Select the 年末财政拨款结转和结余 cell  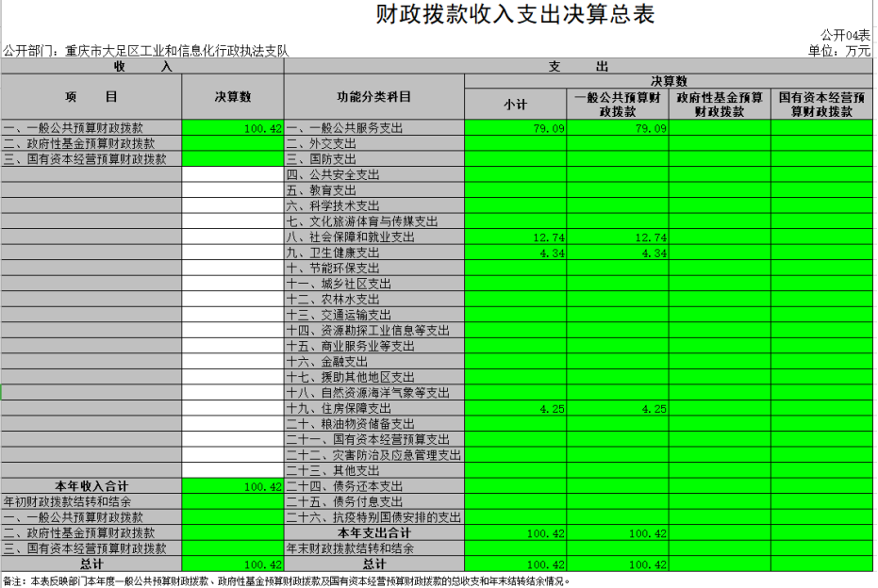coord(374,548)
